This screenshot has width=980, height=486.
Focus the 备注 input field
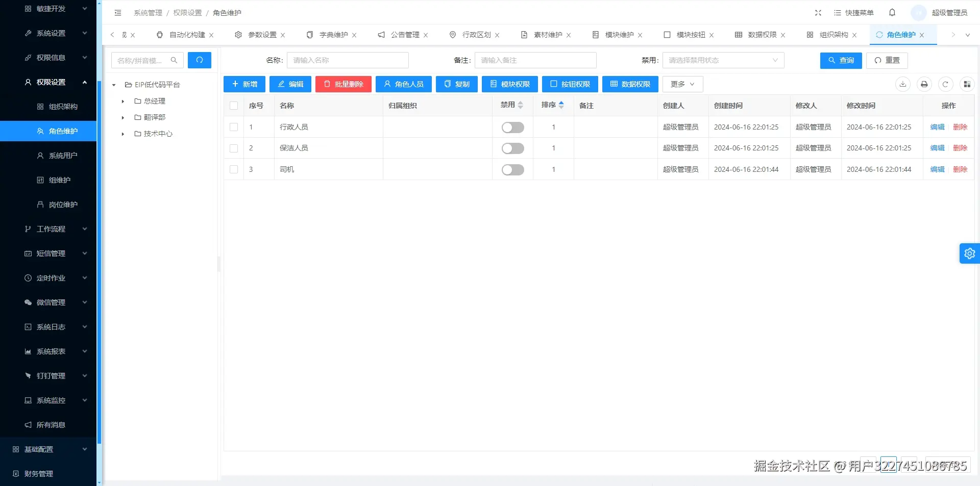point(535,60)
